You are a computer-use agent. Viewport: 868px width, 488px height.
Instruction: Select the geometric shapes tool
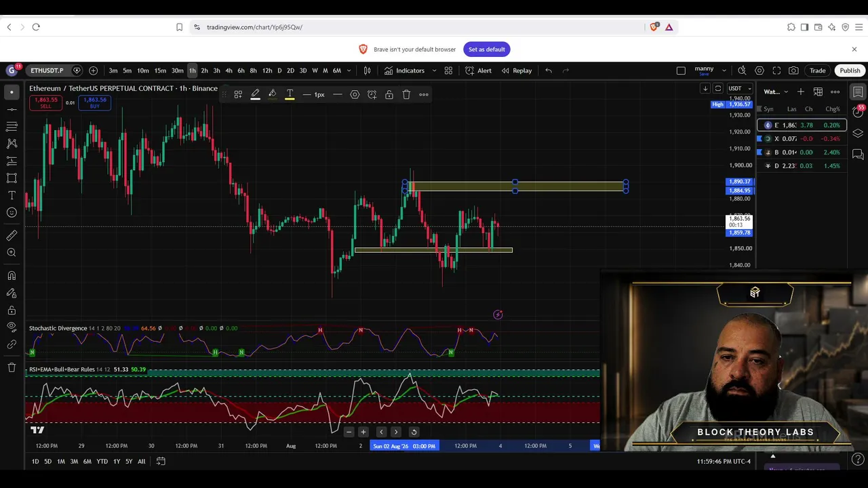[x=12, y=178]
